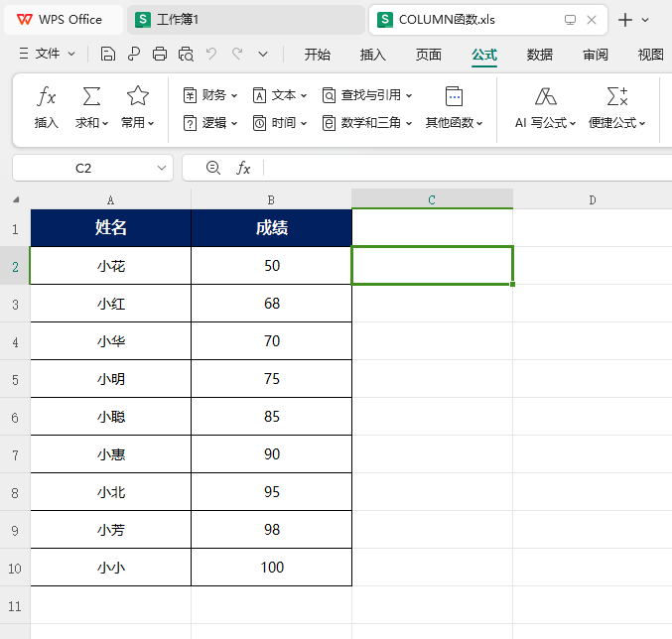672x639 pixels.
Task: Select column B header
Action: click(271, 199)
